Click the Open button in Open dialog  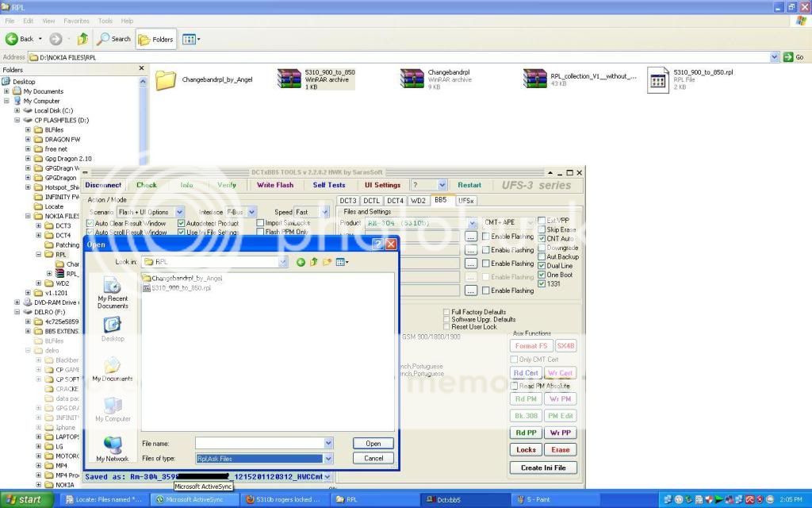(x=373, y=444)
